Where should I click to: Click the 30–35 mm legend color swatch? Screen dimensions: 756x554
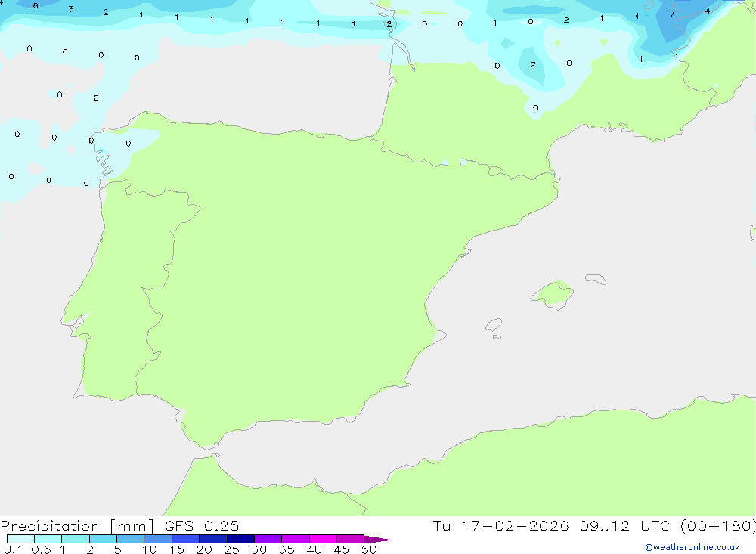pyautogui.click(x=268, y=539)
